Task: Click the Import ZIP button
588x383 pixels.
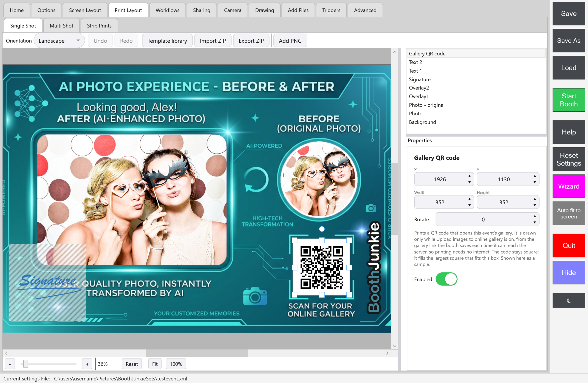Action: (213, 41)
